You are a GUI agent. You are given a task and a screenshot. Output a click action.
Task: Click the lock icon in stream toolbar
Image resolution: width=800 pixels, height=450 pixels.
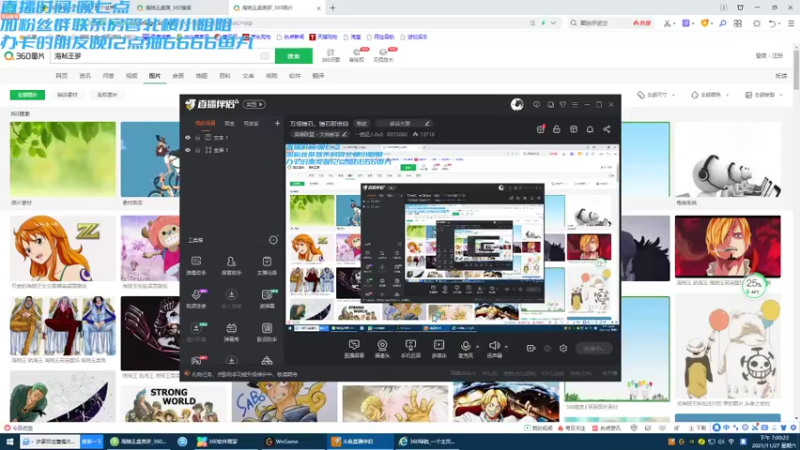(x=557, y=129)
